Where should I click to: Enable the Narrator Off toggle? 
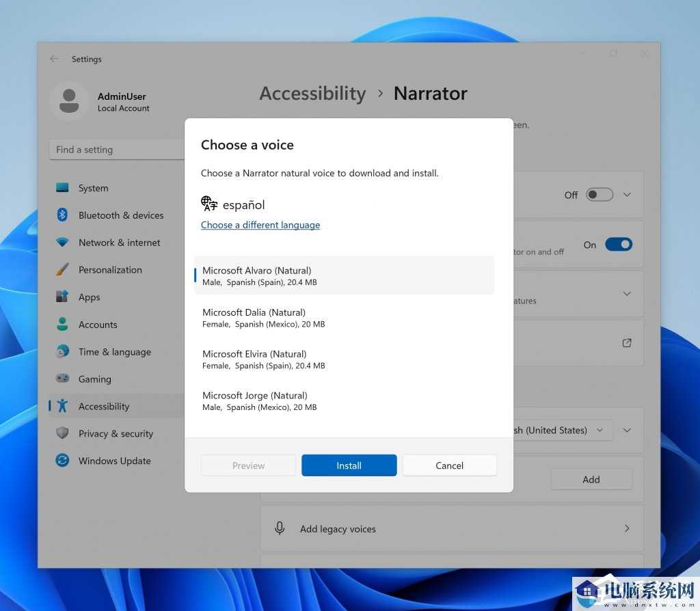(x=600, y=194)
